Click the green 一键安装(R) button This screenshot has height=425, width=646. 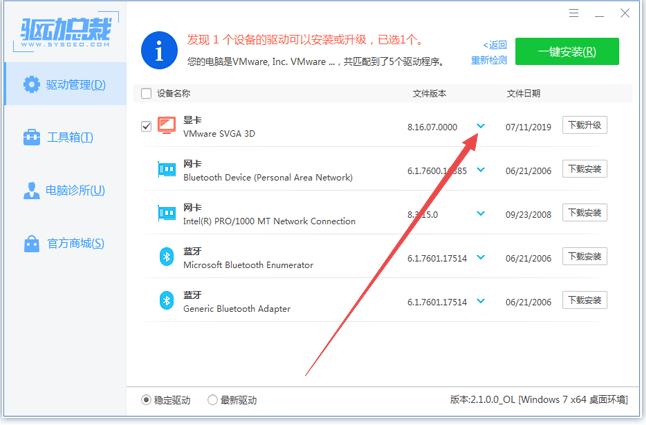[x=567, y=51]
